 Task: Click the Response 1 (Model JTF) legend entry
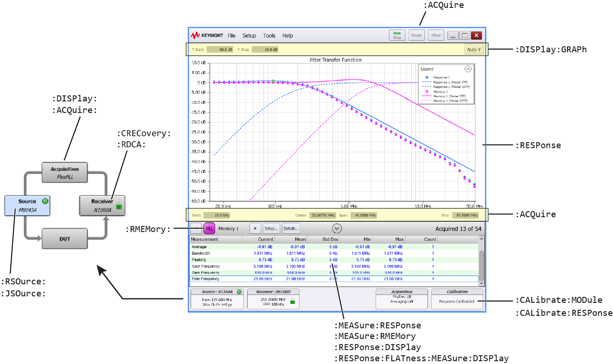445,82
